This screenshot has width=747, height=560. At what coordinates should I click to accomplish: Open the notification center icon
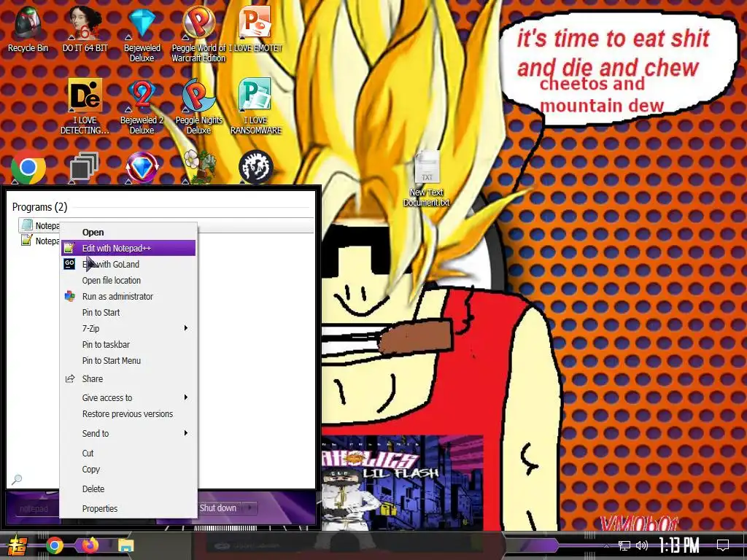point(723,545)
